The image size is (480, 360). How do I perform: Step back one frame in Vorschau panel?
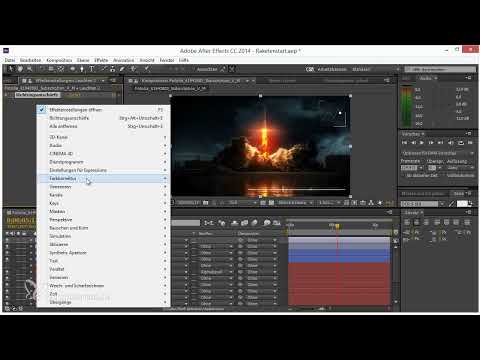click(x=413, y=143)
